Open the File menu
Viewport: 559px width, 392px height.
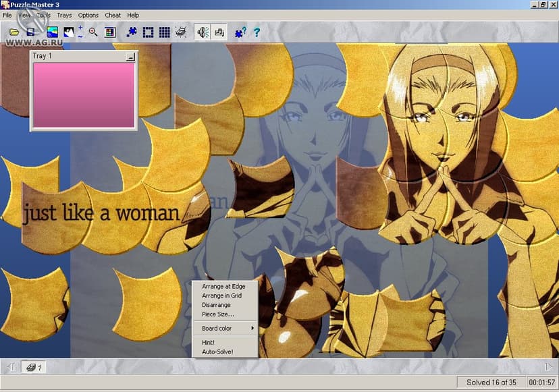(7, 16)
